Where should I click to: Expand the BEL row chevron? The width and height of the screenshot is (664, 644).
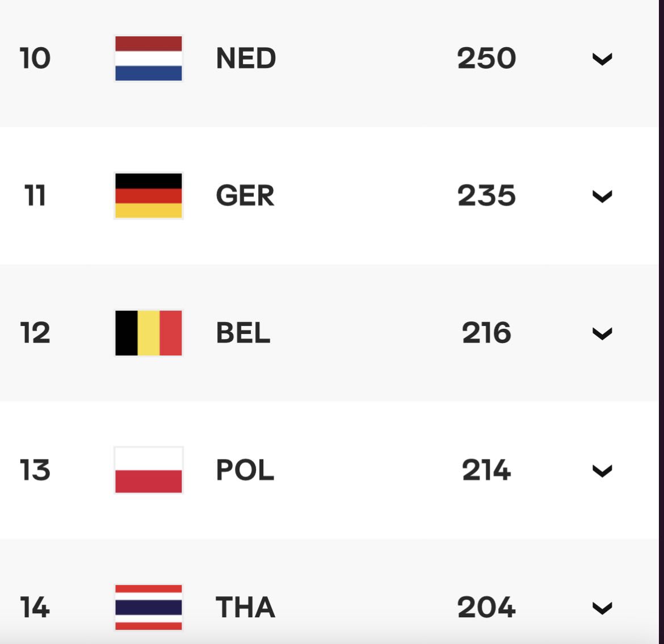tap(602, 334)
